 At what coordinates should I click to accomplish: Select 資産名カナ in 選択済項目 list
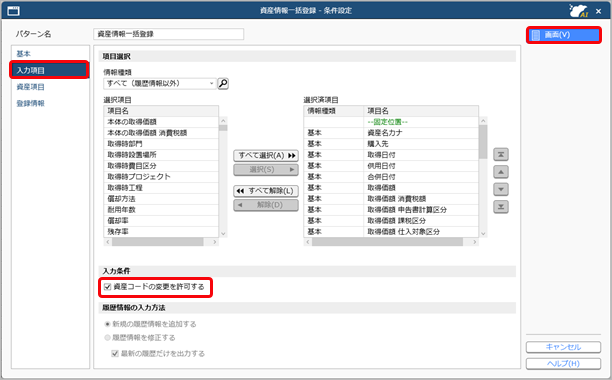pyautogui.click(x=391, y=133)
